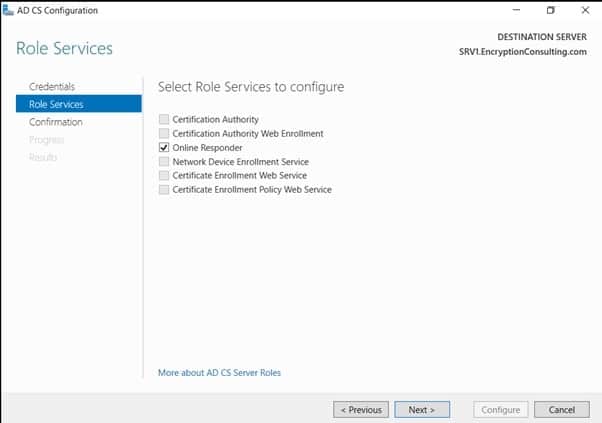Click the Next button to continue

point(422,409)
